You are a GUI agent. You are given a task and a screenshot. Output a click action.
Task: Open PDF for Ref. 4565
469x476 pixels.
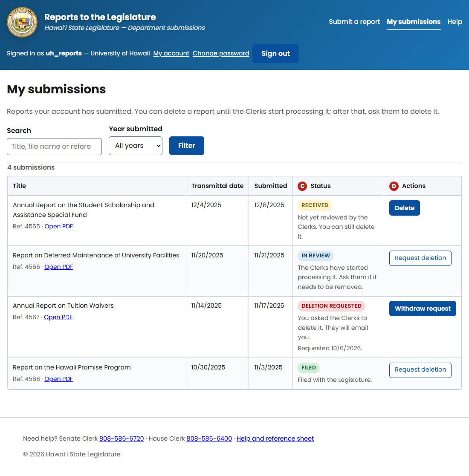pos(59,226)
